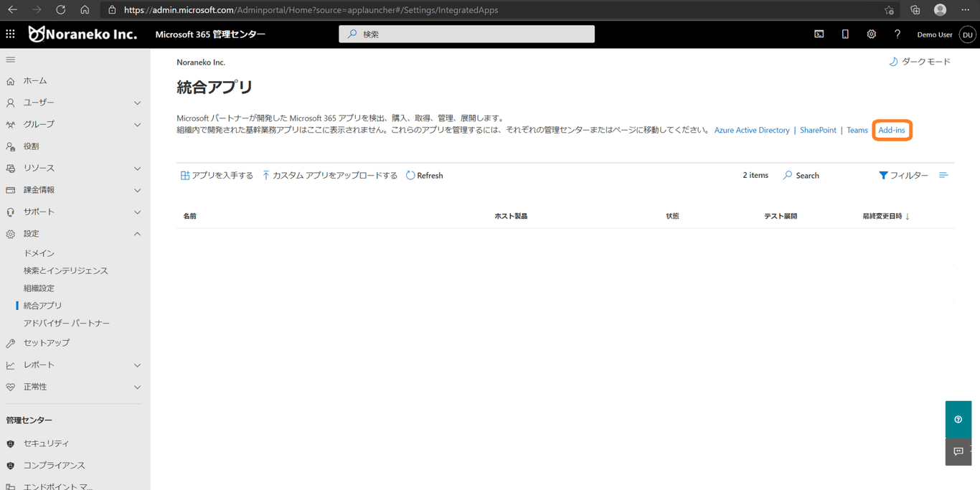Expand the グループ menu chevron
This screenshot has width=980, height=490.
[137, 125]
